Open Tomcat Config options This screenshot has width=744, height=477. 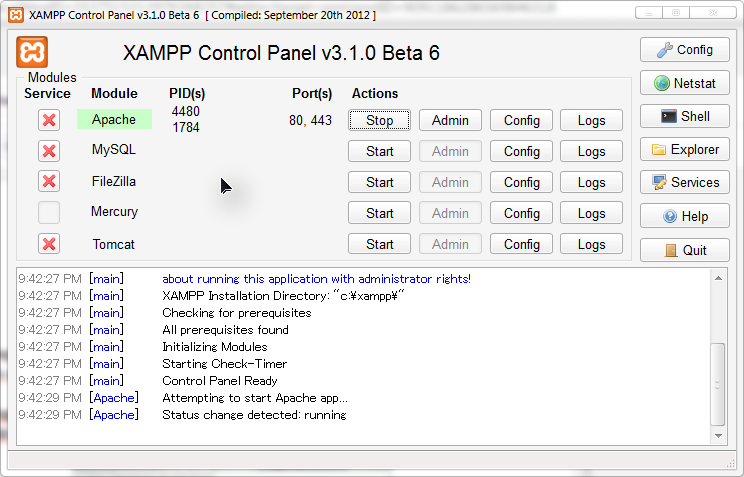[521, 243]
